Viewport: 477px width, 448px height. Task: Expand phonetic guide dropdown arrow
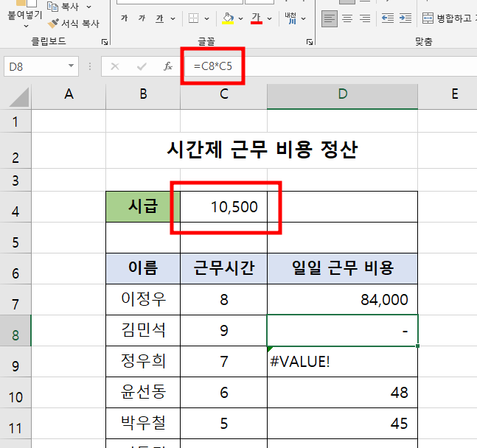(x=303, y=19)
